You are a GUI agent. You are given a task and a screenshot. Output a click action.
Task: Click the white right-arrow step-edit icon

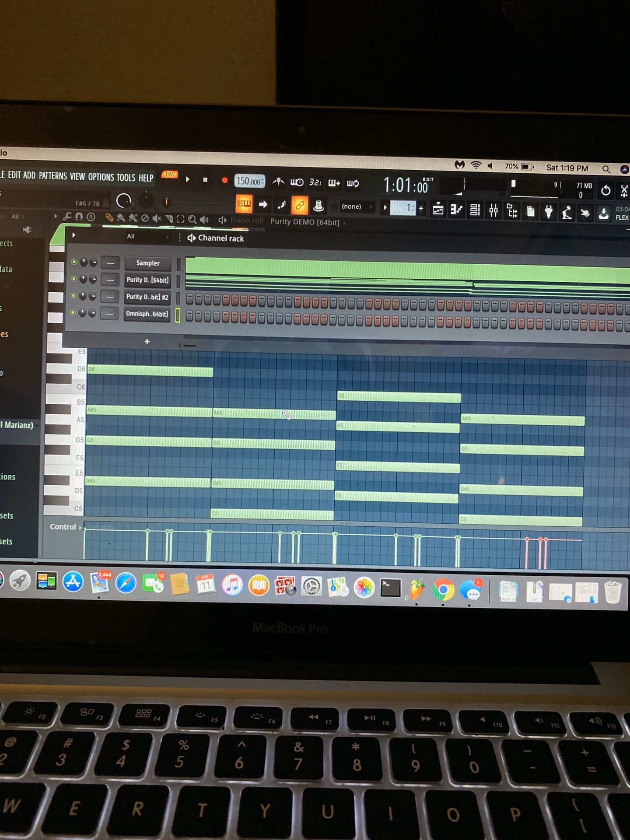(263, 204)
